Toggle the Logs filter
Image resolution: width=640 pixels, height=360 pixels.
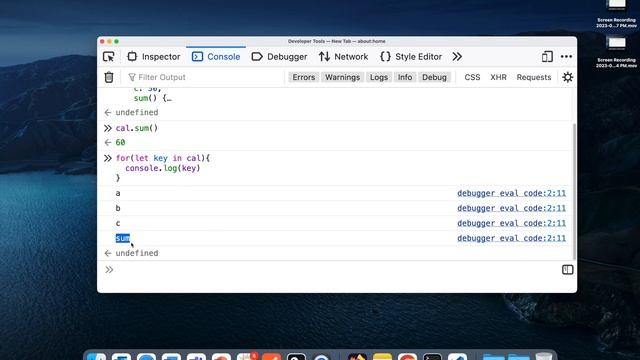(379, 77)
